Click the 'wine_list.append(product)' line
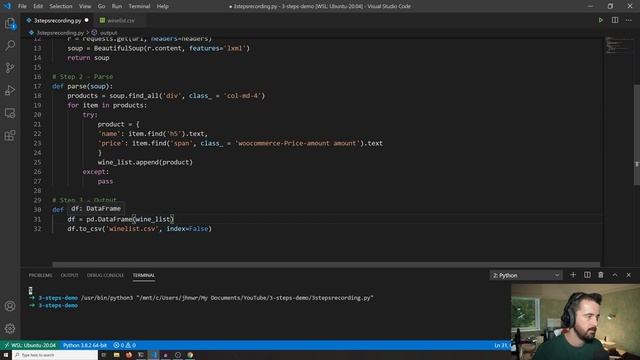Image resolution: width=640 pixels, height=360 pixels. [x=145, y=162]
